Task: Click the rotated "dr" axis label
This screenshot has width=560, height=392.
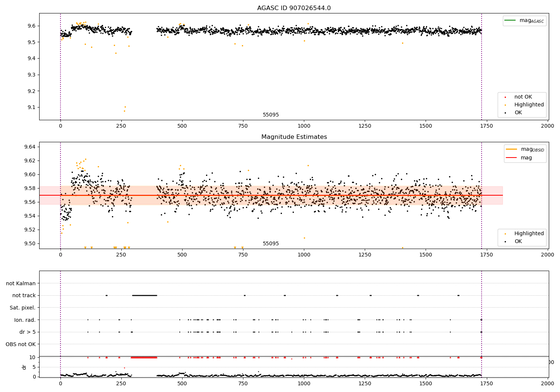Action: click(24, 367)
